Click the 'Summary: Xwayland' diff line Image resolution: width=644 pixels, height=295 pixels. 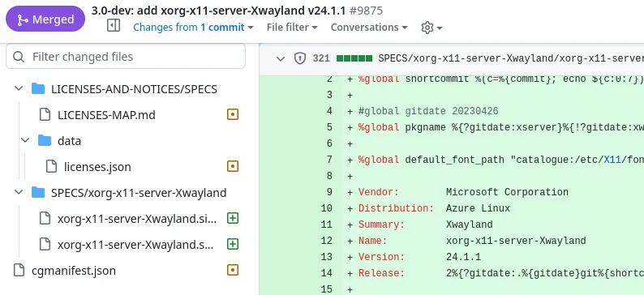[x=425, y=224]
